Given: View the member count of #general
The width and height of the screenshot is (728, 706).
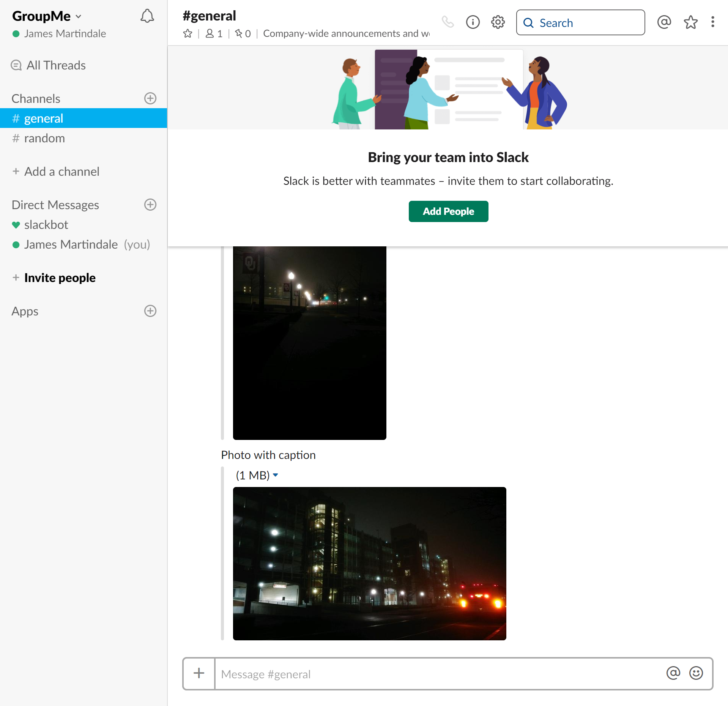Looking at the screenshot, I should tap(214, 34).
